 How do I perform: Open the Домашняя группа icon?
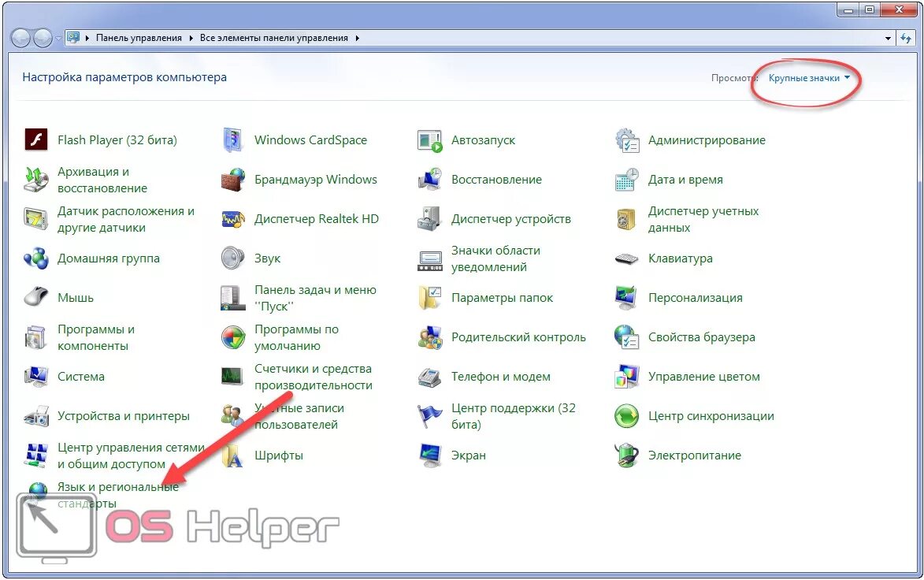[36, 258]
